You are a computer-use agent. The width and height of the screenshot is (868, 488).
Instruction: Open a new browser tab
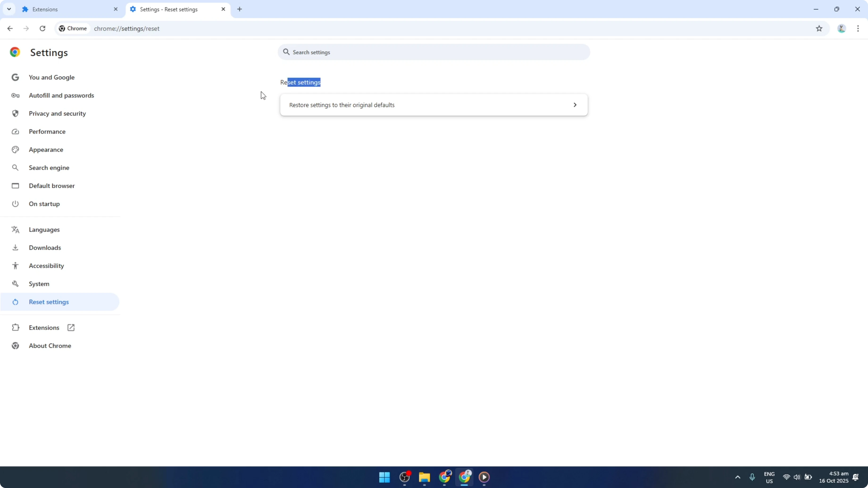point(240,9)
